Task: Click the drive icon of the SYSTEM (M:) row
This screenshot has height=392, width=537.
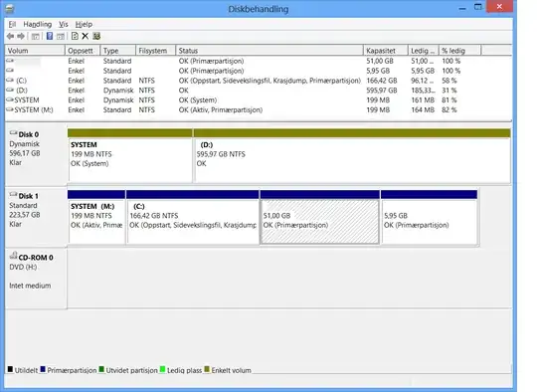Action: [10, 109]
